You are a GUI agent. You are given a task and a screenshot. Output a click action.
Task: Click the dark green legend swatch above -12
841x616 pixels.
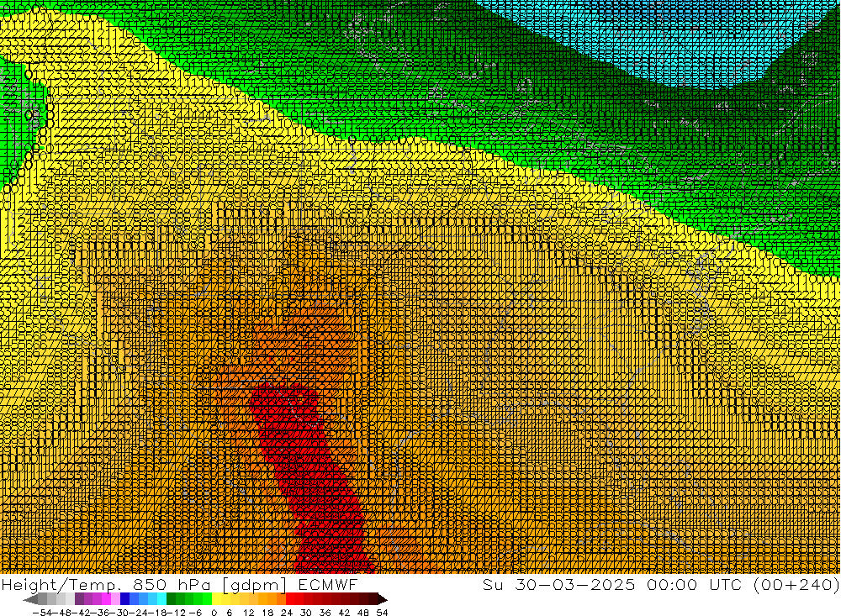click(171, 599)
